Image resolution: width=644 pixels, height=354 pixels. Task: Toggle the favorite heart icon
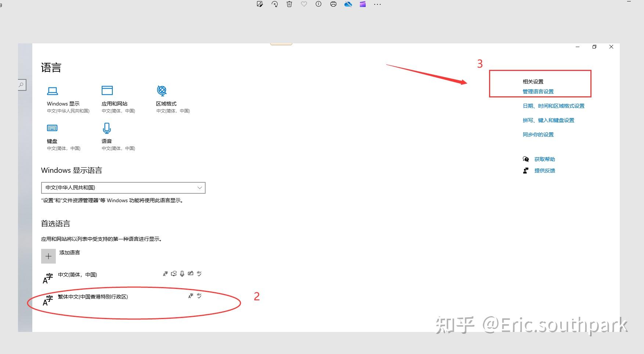[x=304, y=4]
